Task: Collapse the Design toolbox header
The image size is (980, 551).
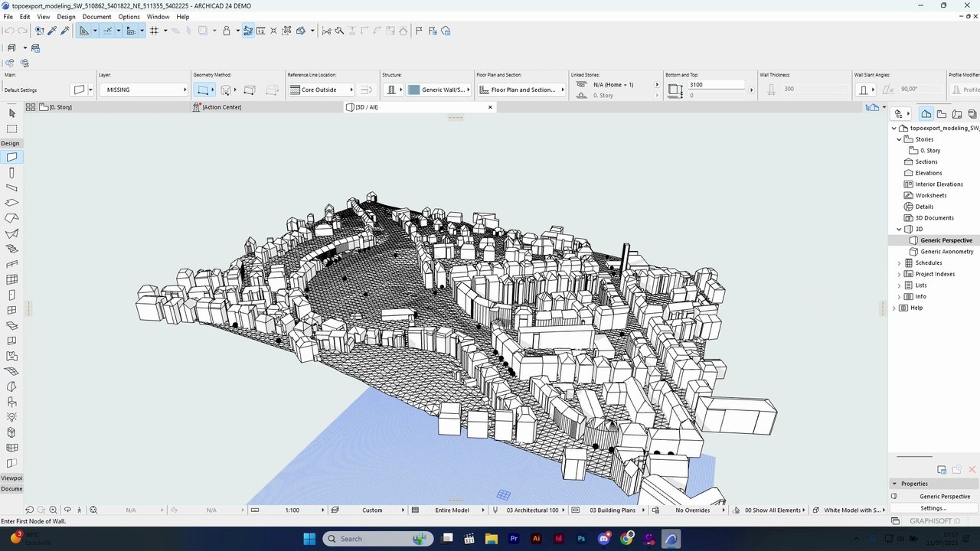Action: (10, 143)
